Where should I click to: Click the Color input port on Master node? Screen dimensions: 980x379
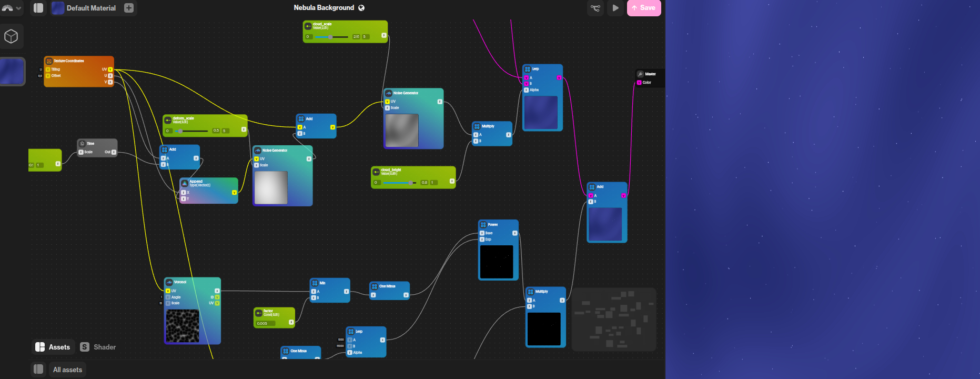click(x=639, y=83)
